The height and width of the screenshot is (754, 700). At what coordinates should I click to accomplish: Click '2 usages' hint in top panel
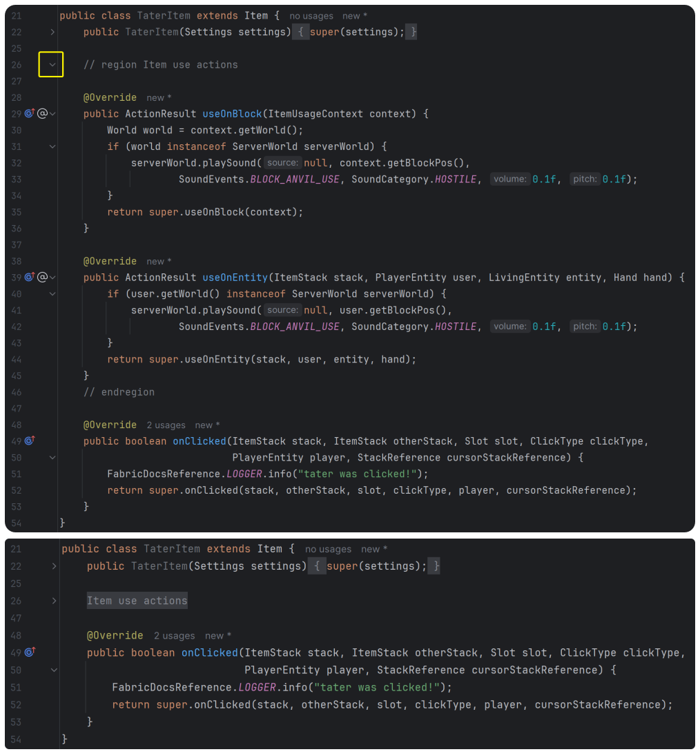[x=166, y=425]
